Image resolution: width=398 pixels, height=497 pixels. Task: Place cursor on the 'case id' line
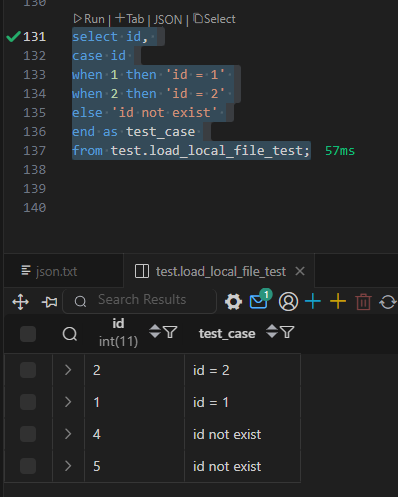pyautogui.click(x=99, y=56)
